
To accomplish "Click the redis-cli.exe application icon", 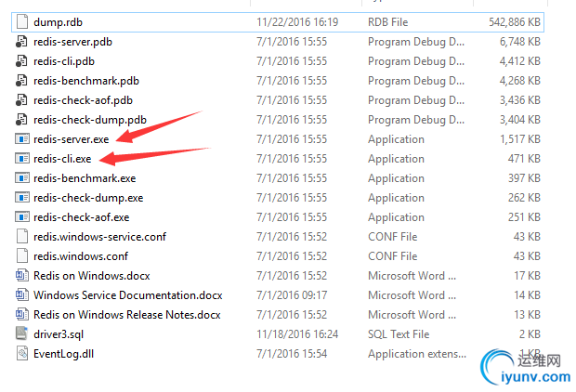I will (x=23, y=159).
